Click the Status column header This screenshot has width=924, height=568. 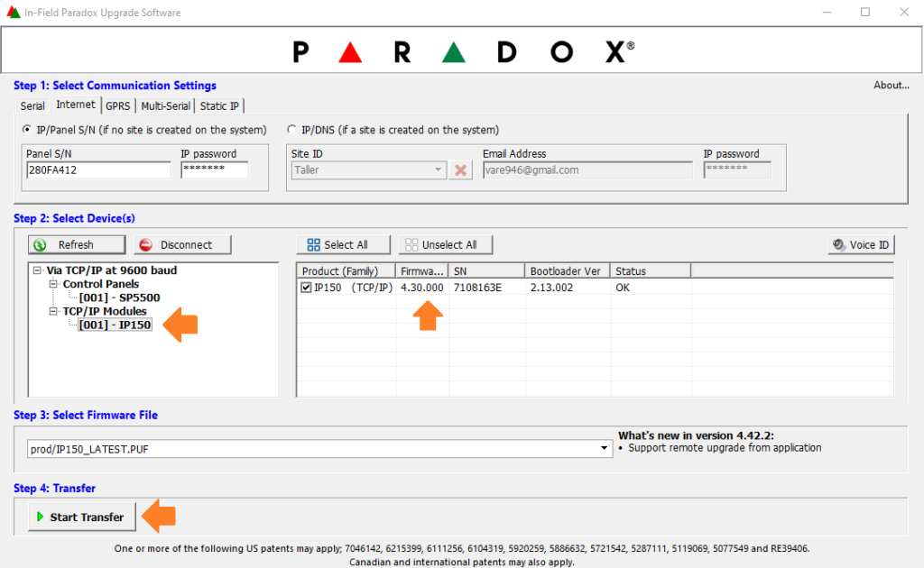651,271
